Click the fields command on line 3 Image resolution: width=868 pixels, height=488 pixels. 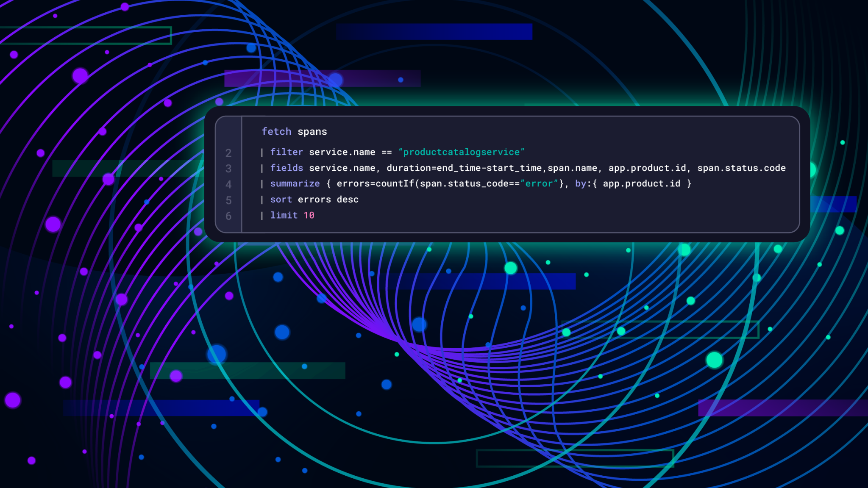tap(286, 168)
